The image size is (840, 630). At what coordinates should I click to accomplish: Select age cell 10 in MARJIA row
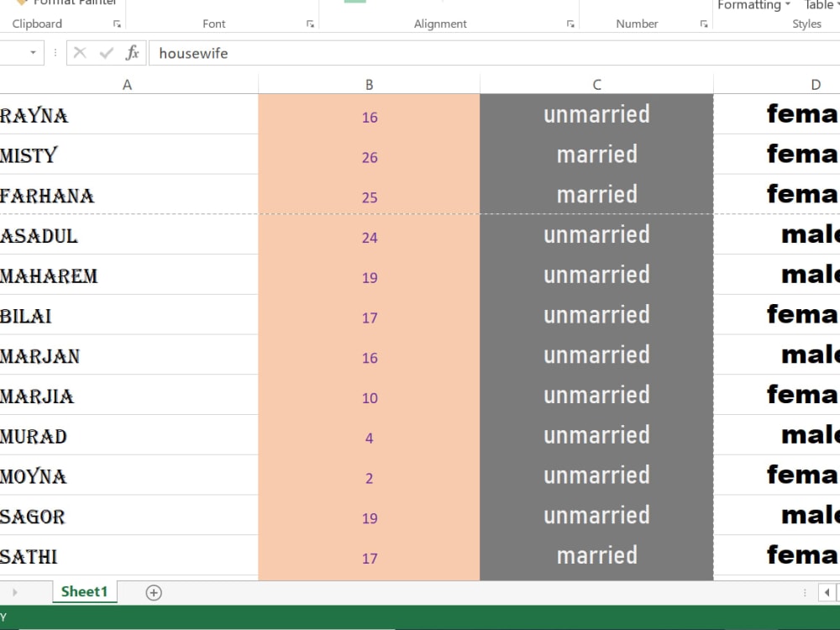(369, 396)
